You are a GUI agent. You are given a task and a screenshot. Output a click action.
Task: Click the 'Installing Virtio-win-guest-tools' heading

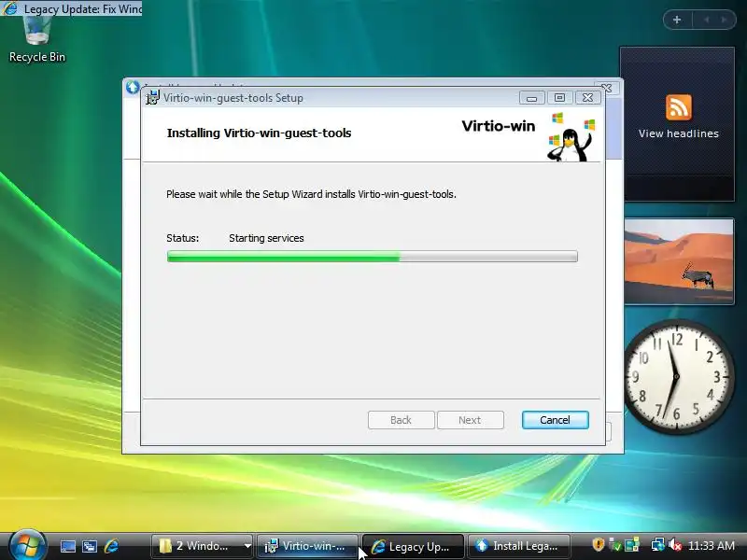260,133
